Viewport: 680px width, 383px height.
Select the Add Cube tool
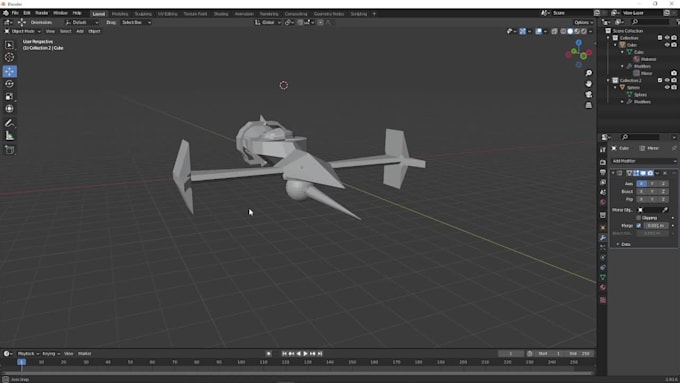[9, 150]
